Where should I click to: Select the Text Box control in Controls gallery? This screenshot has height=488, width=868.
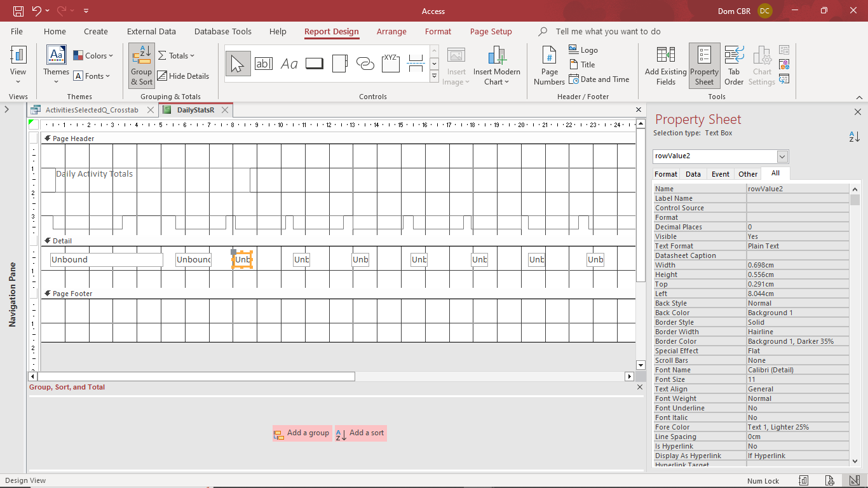coord(264,63)
